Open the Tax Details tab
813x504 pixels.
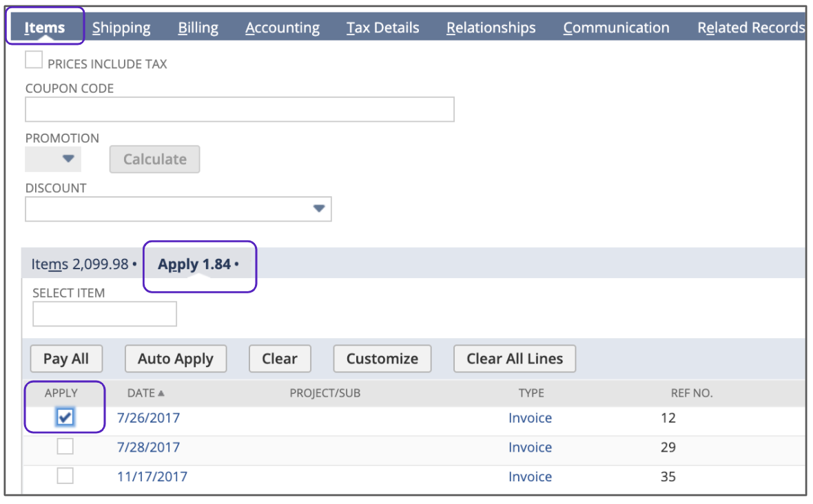pyautogui.click(x=382, y=28)
